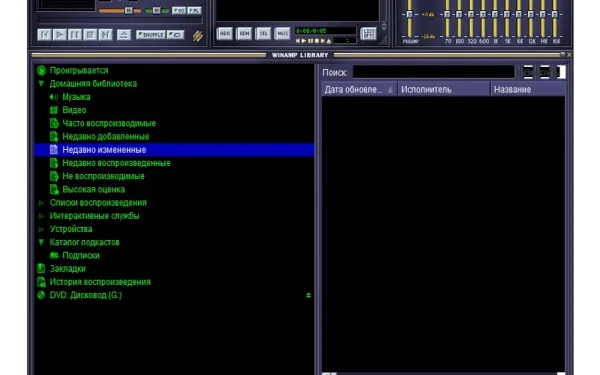Screen dimensions: 600x375
Task: Open Подписки under podcast catalog
Action: point(81,256)
